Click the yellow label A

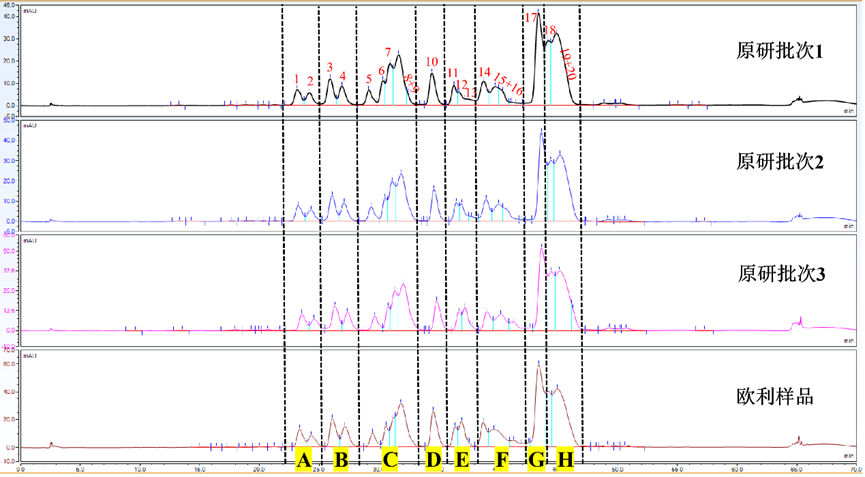[303, 459]
